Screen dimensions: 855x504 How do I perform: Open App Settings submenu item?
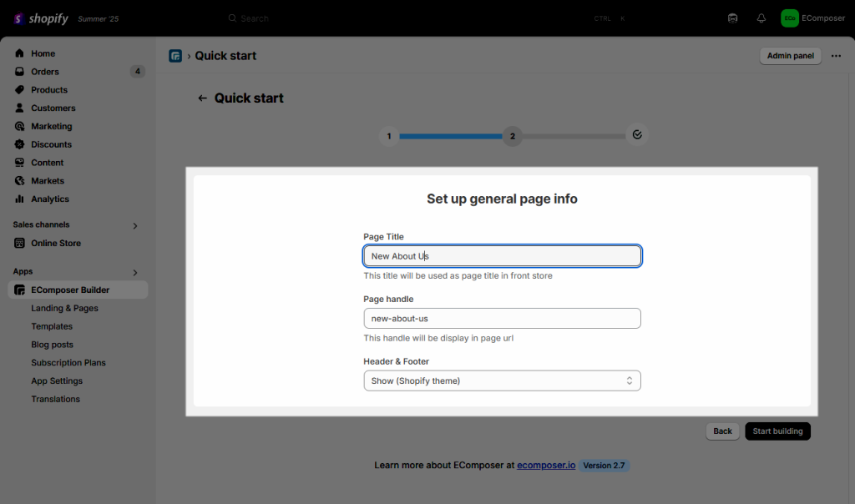pyautogui.click(x=57, y=381)
